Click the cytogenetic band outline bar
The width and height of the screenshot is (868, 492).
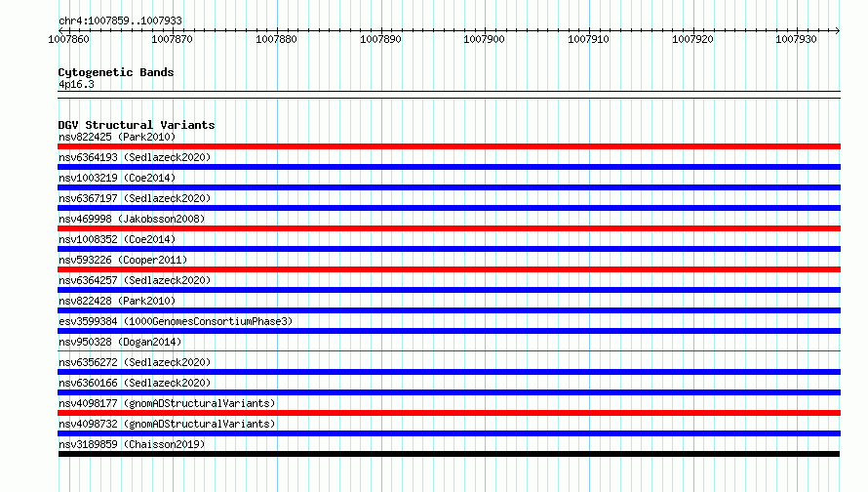(449, 95)
